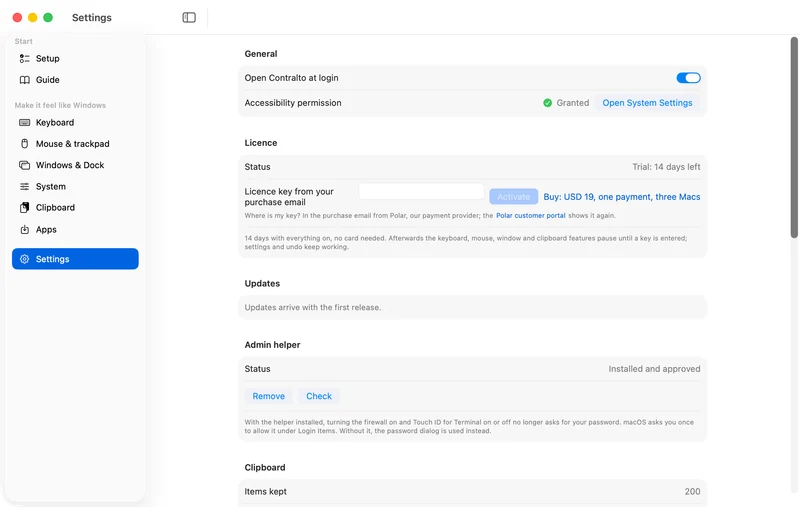The image size is (800, 507).
Task: Remove the admin helper
Action: [x=268, y=396]
